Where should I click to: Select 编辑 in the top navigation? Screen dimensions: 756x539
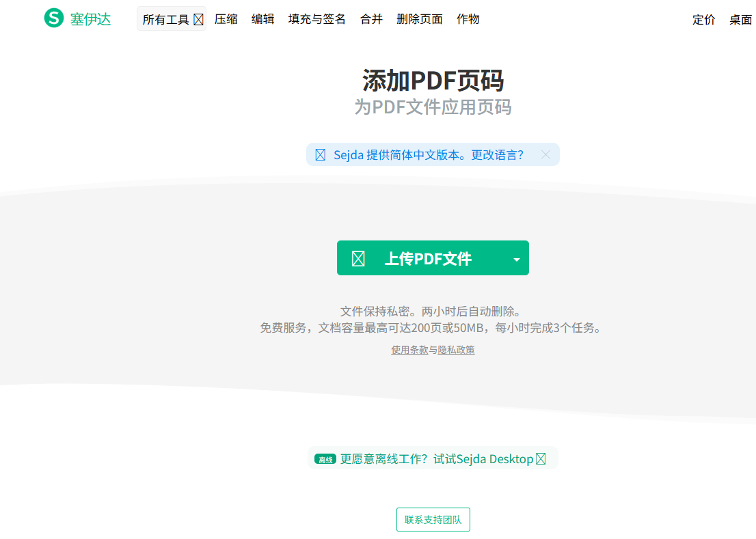[x=263, y=19]
